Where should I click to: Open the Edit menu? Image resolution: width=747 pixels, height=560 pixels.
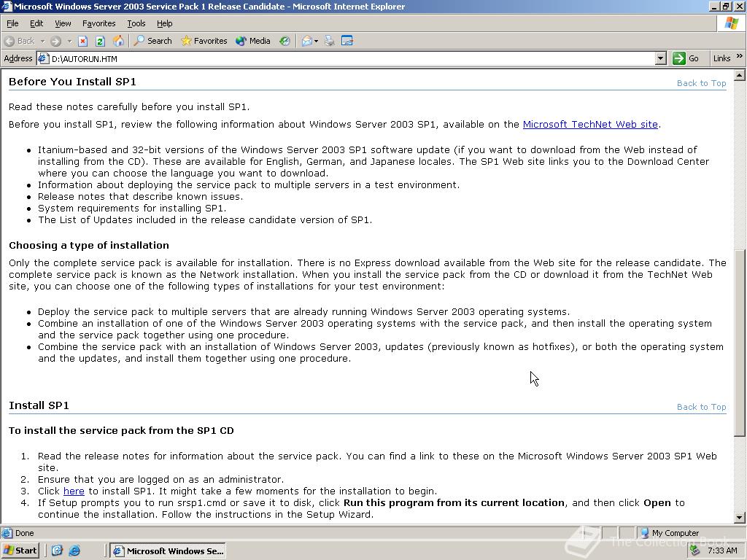point(36,23)
